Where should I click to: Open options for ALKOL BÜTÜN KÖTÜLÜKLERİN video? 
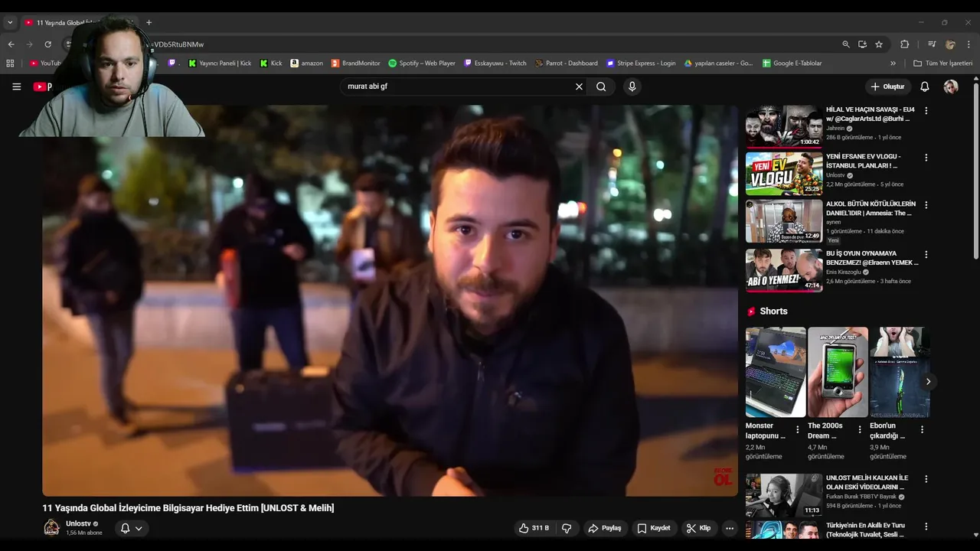926,205
